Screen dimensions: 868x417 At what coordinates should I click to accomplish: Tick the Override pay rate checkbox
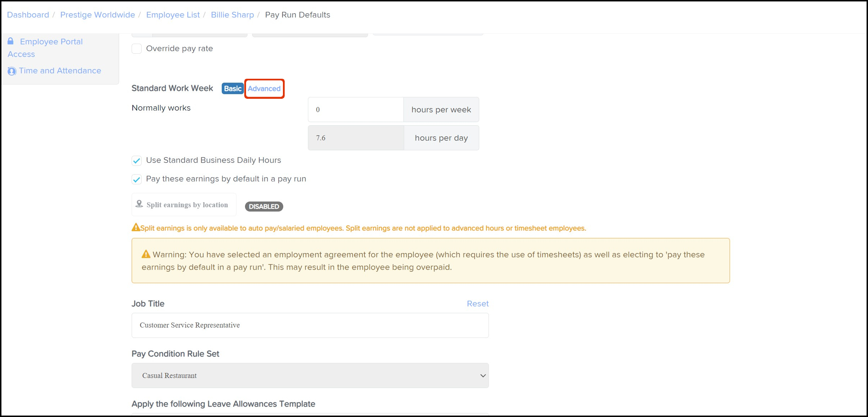(x=137, y=49)
